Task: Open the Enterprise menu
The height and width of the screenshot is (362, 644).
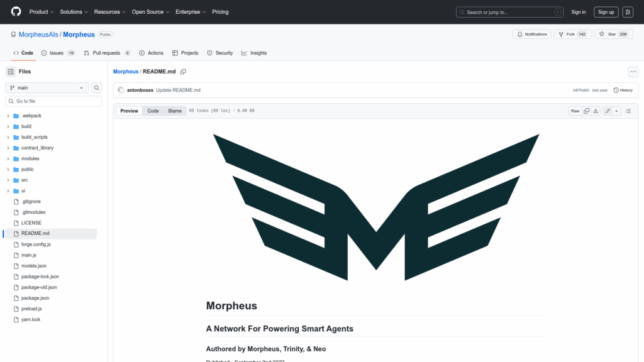Action: 191,12
